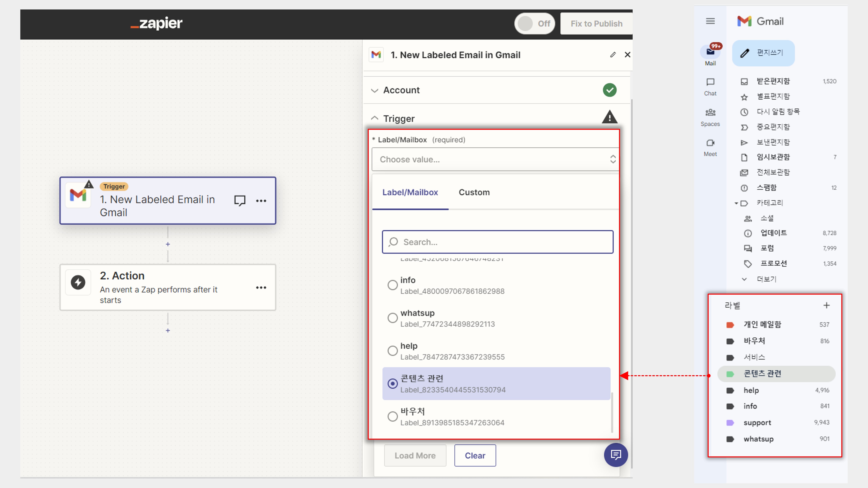Click the 편지쓰기 compose button
The height and width of the screenshot is (488, 868).
[x=763, y=53]
